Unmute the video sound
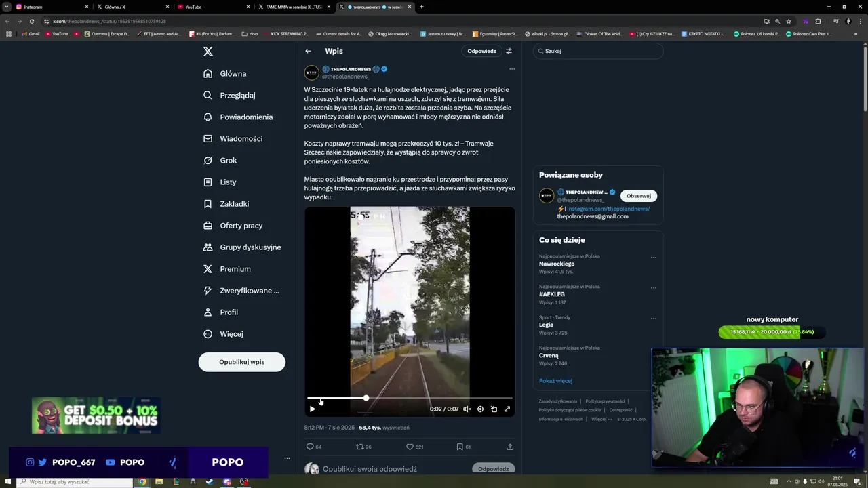Viewport: 868px width, 488px height. [x=467, y=409]
